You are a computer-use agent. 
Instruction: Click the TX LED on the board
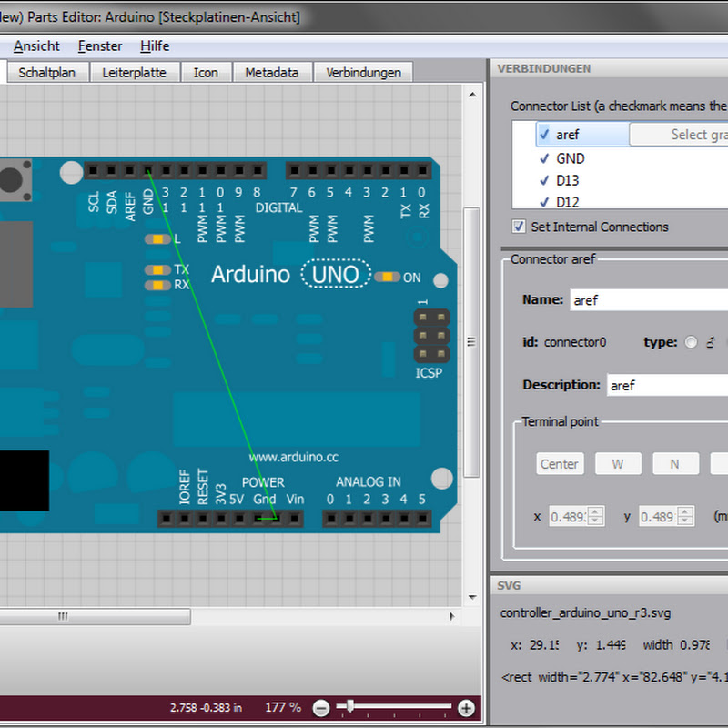157,269
